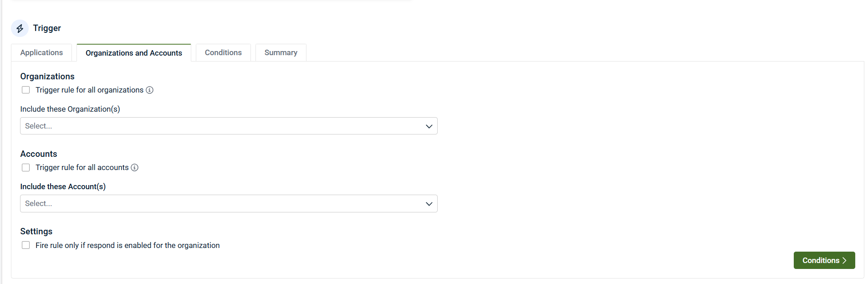Viewport: 868px width, 284px height.
Task: Open the Summary tab
Action: tap(281, 52)
